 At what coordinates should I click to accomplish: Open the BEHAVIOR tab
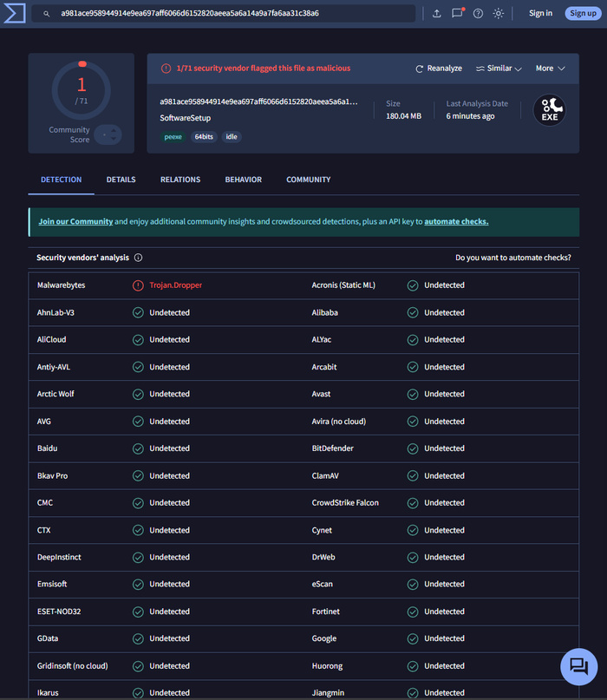click(x=243, y=180)
